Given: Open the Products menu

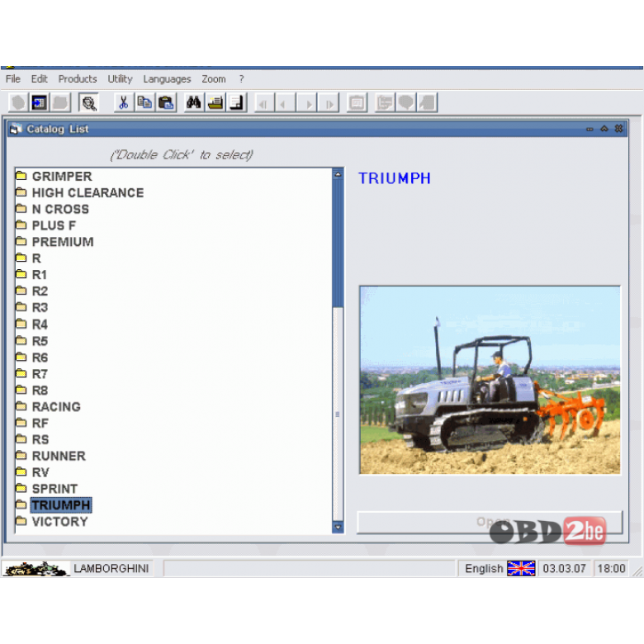Looking at the screenshot, I should (78, 79).
